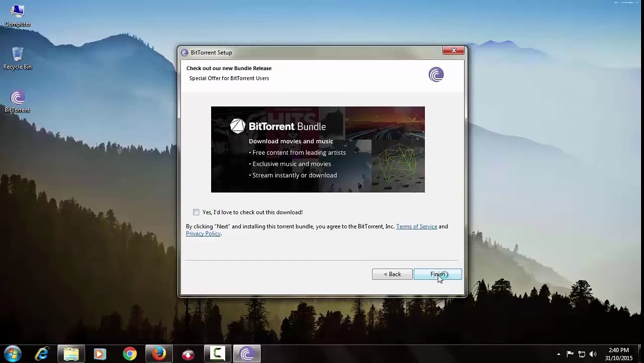Image resolution: width=644 pixels, height=363 pixels.
Task: Click 'Special Offer for BitTorrent Users' text
Action: pos(229,78)
